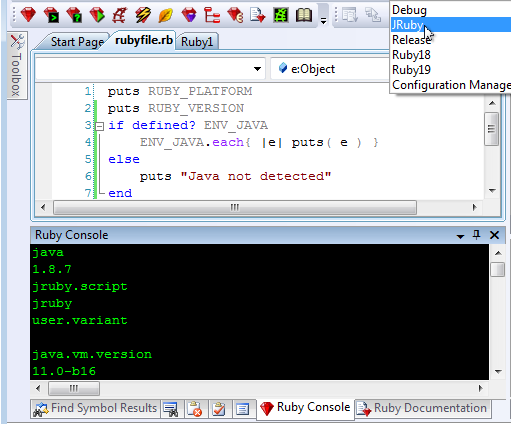This screenshot has width=511, height=424.
Task: Click the console vertical scrollbar down arrow
Action: [x=498, y=372]
